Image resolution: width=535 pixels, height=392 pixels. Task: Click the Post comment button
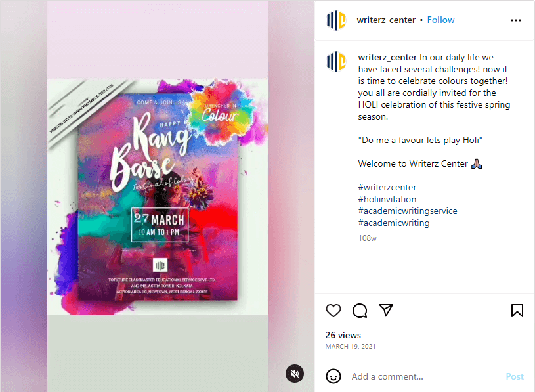(515, 376)
